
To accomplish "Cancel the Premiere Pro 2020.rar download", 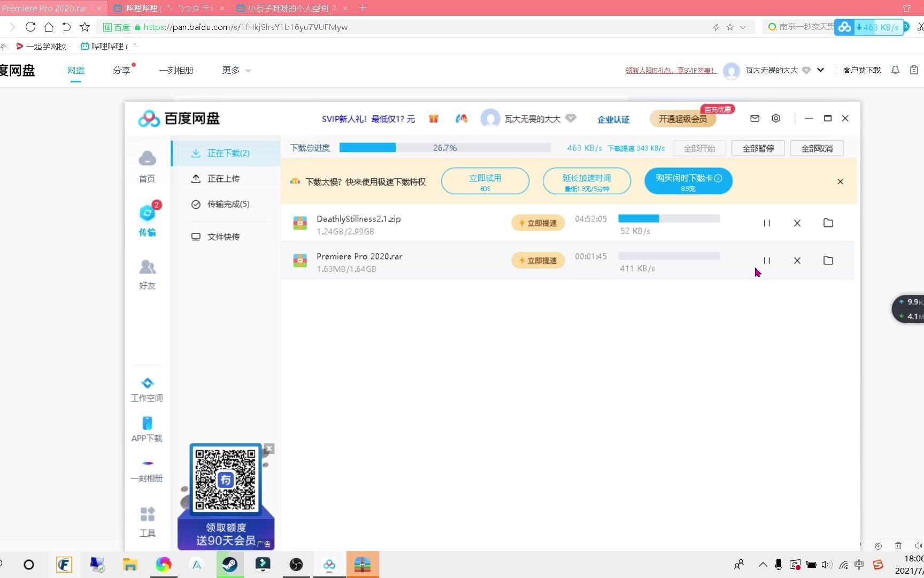I will tap(797, 261).
